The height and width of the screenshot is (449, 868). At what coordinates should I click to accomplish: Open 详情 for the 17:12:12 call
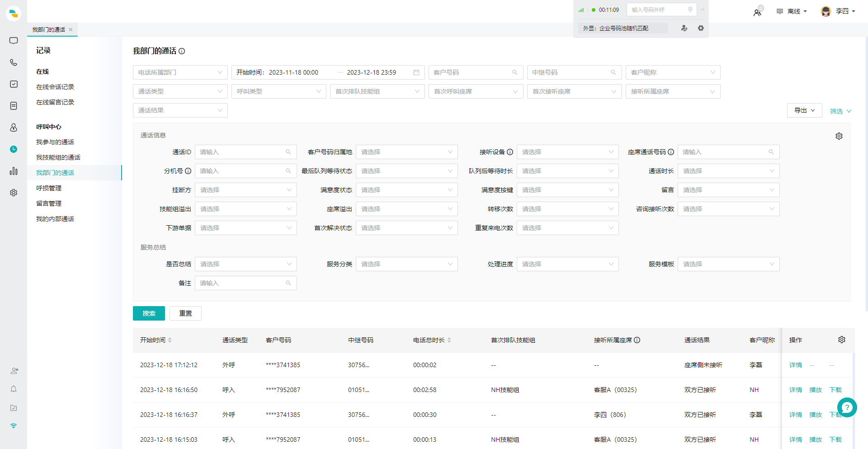[x=796, y=365]
